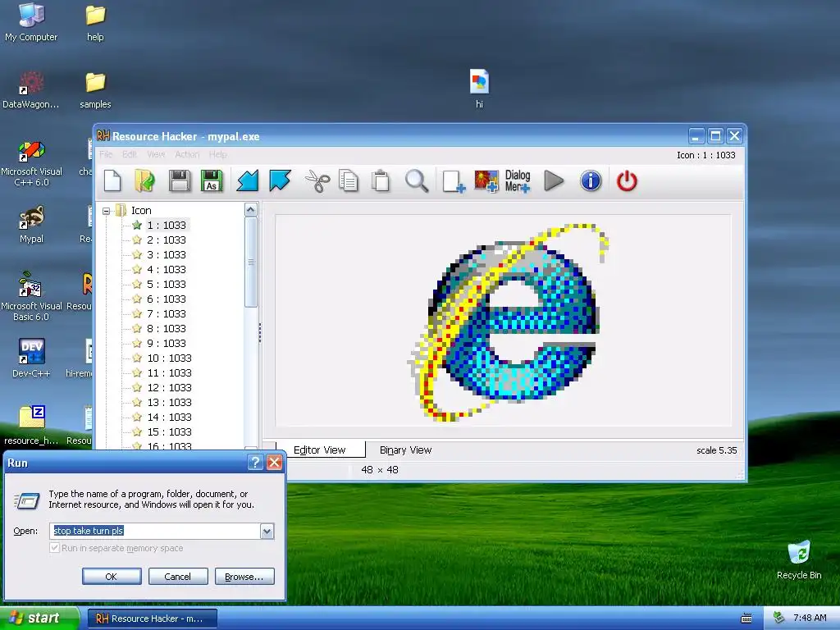Switch to the Binary View tab
The width and height of the screenshot is (840, 630).
point(405,450)
